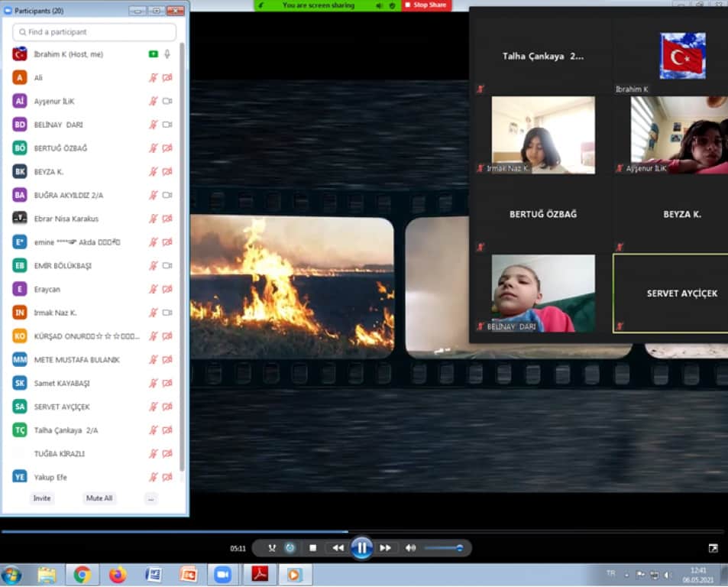Go to previous track with rewind button

337,548
